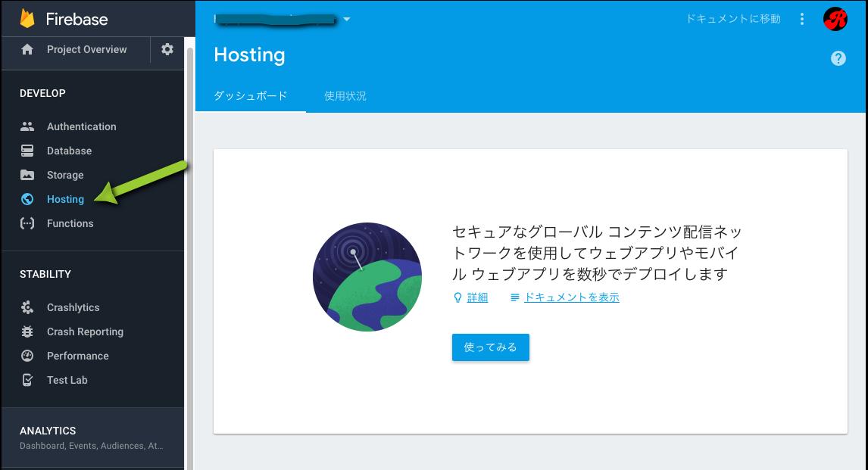Viewport: 868px width, 470px height.
Task: Open Authentication in the sidebar
Action: pyautogui.click(x=81, y=126)
